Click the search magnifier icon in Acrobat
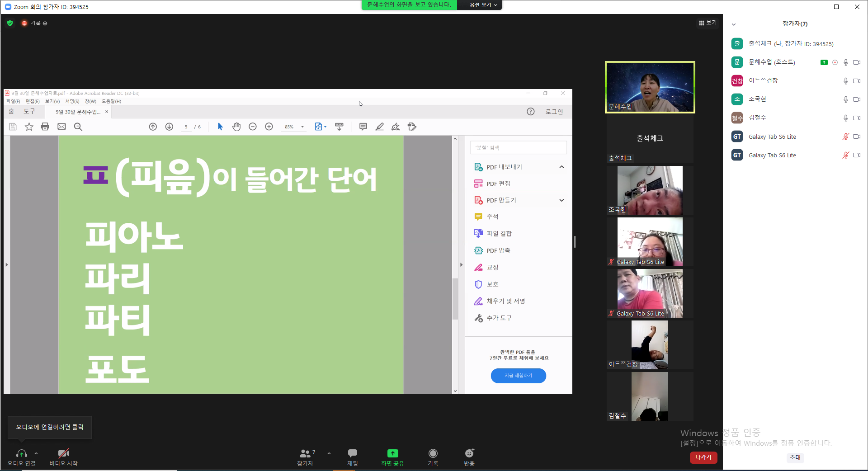Image resolution: width=868 pixels, height=471 pixels. click(78, 127)
